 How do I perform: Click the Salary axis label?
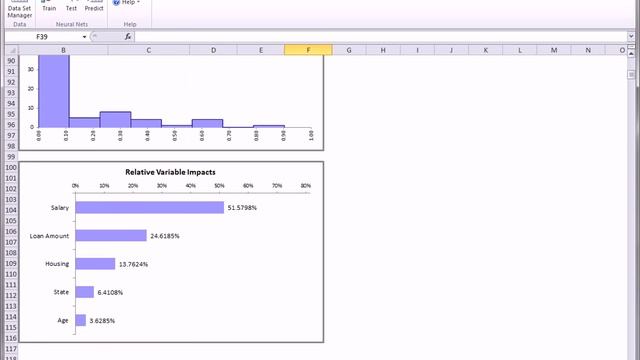pos(60,208)
